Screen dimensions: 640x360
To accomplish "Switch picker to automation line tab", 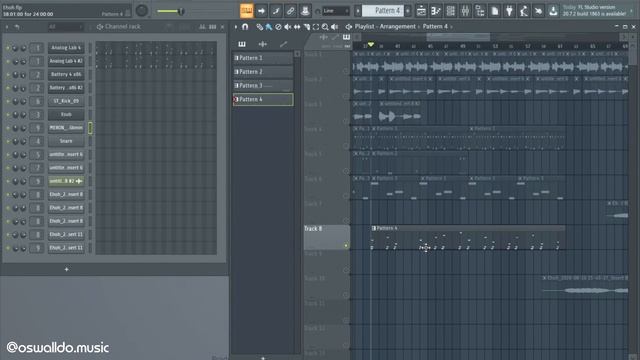I will (283, 44).
